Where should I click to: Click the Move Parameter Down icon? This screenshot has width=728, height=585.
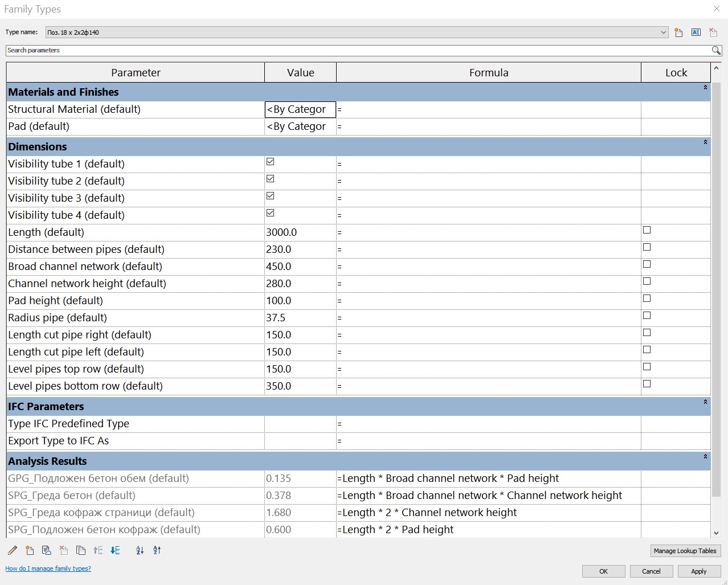[115, 550]
